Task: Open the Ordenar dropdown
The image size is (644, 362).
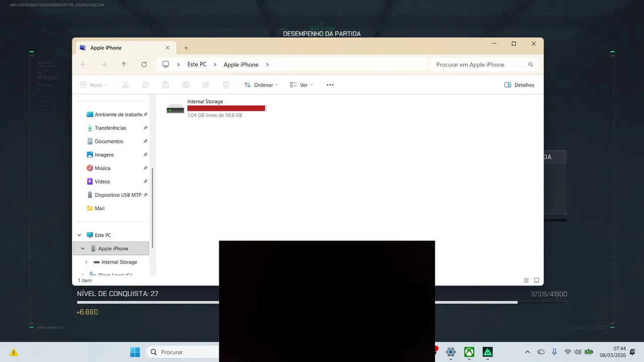Action: [x=261, y=85]
